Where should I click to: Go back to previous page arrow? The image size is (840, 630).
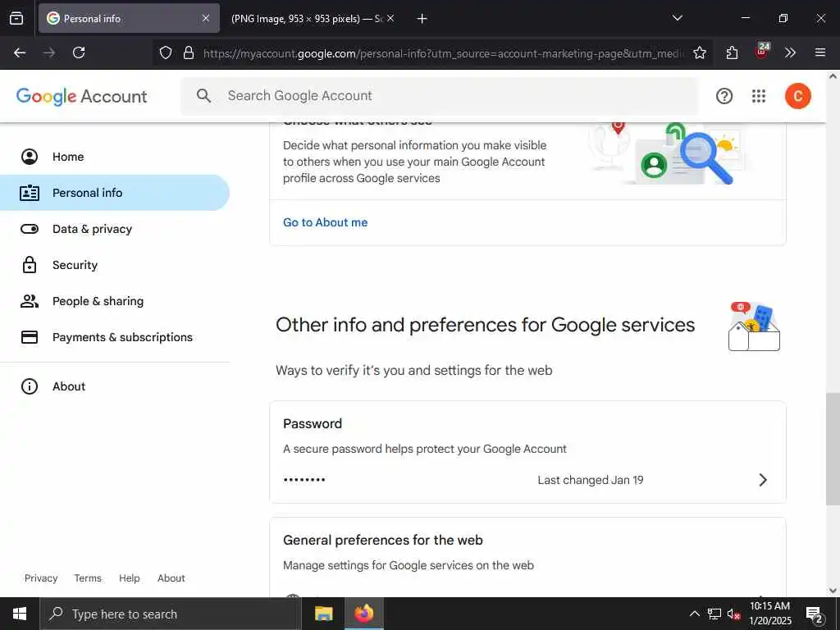point(20,52)
